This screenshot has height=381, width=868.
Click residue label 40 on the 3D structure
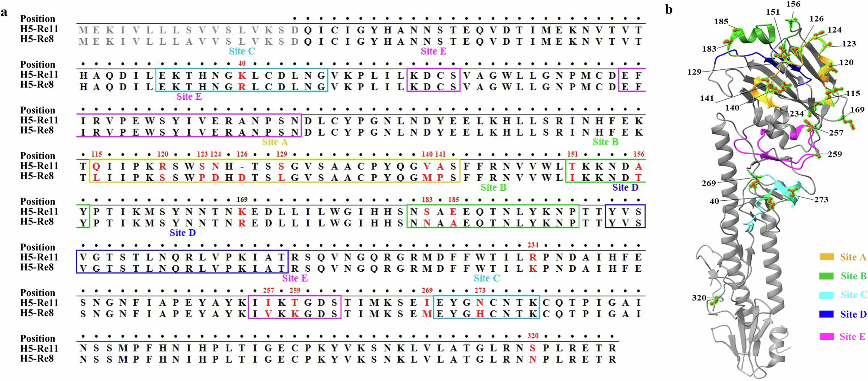[714, 201]
